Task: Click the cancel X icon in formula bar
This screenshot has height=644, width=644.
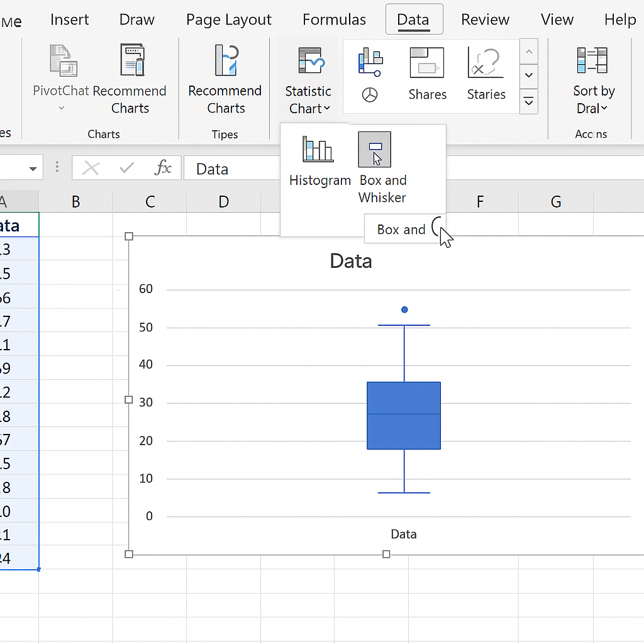Action: point(91,168)
